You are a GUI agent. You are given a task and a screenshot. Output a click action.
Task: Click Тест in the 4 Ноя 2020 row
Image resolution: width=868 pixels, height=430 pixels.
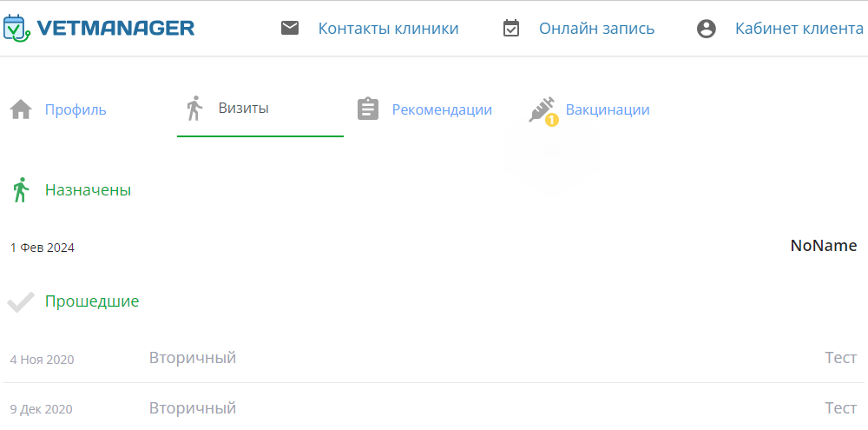[x=841, y=358]
